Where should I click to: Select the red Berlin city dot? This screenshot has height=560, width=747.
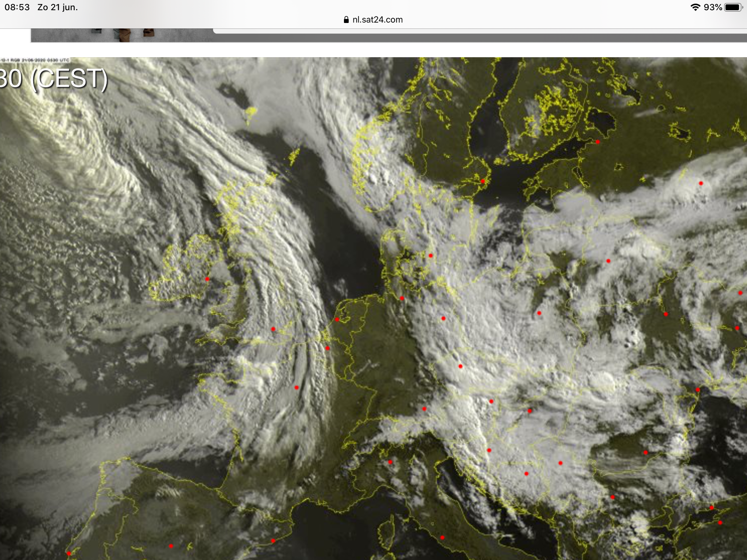coord(444,319)
